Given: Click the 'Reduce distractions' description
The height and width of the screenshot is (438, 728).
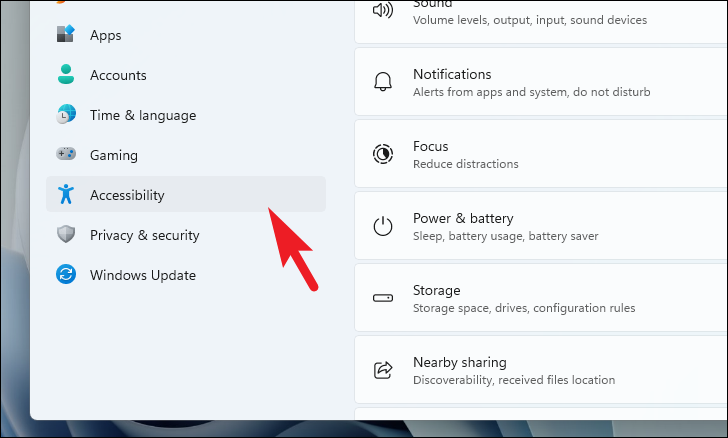Looking at the screenshot, I should tap(466, 164).
